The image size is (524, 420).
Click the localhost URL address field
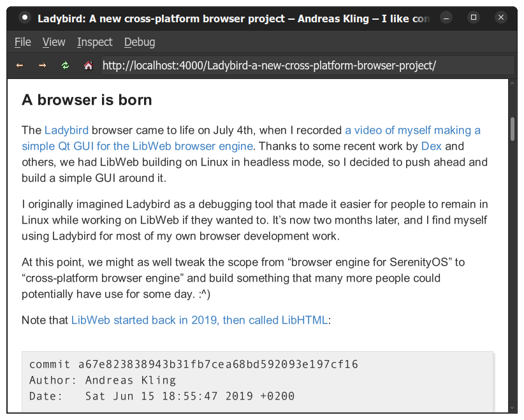click(306, 66)
